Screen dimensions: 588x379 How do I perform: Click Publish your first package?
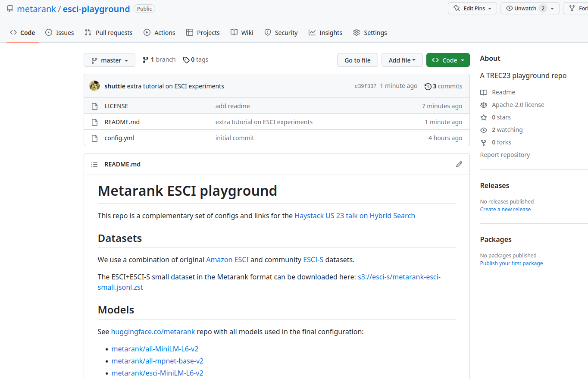pos(511,263)
